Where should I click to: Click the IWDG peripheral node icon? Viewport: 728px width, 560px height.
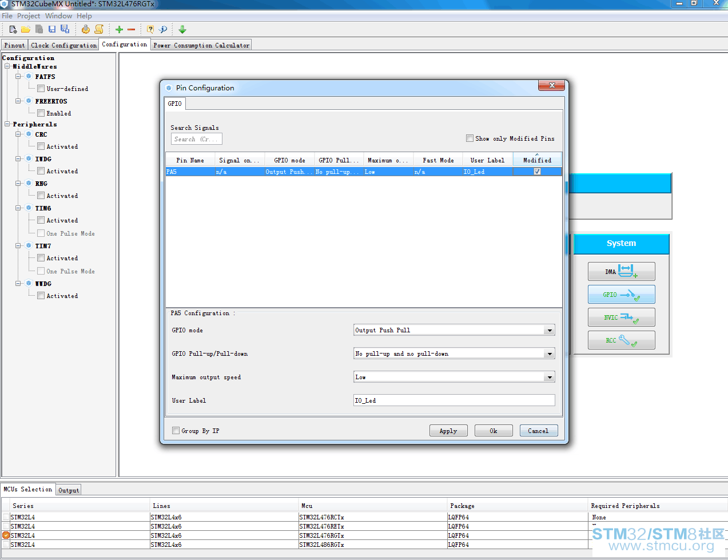(29, 158)
